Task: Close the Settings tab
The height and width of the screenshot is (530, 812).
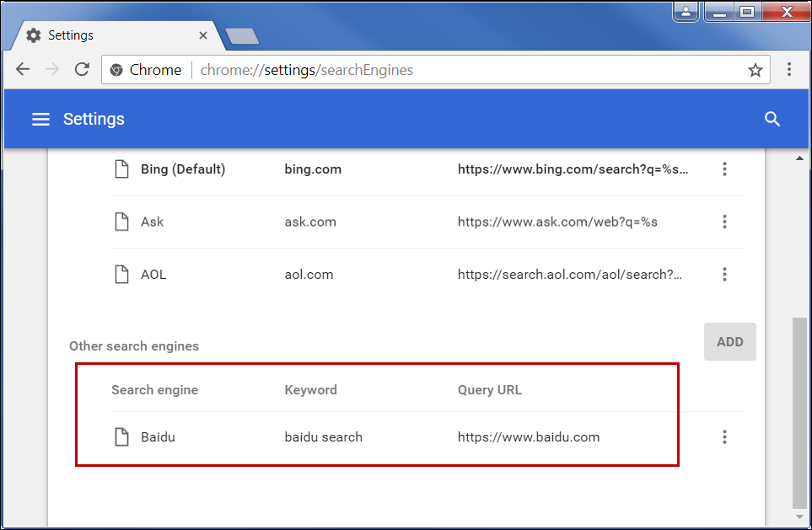Action: pyautogui.click(x=203, y=35)
